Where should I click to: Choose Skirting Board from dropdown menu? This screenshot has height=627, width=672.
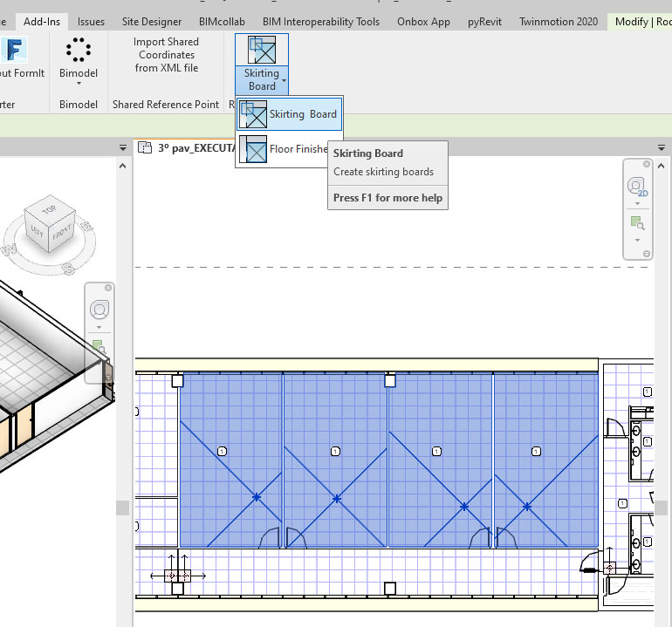[x=289, y=114]
